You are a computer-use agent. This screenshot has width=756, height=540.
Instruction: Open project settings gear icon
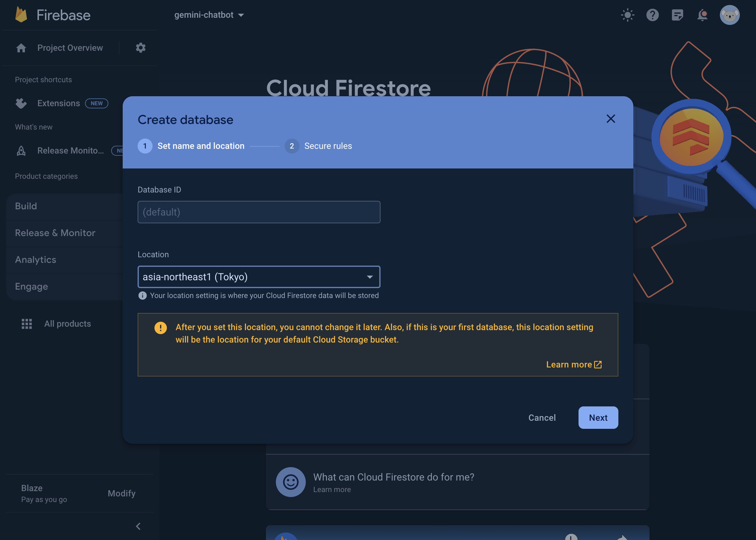pyautogui.click(x=141, y=48)
